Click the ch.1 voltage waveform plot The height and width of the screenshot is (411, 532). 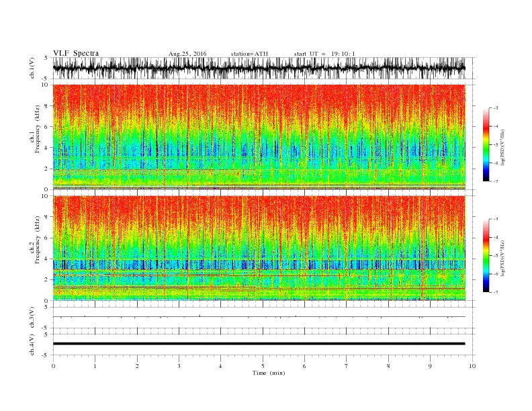click(x=259, y=68)
